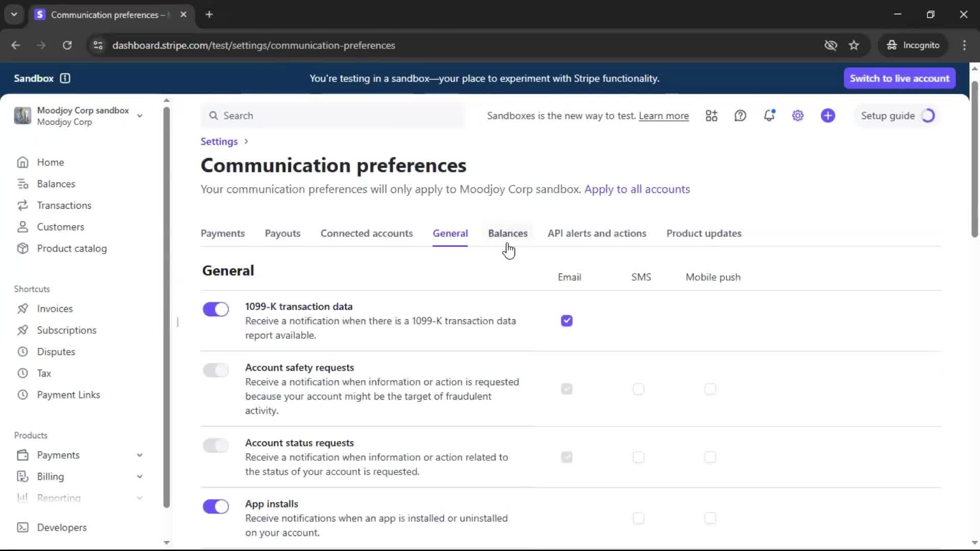Click the Sandbox info icon
Screen dimensions: 980x551
[65, 78]
